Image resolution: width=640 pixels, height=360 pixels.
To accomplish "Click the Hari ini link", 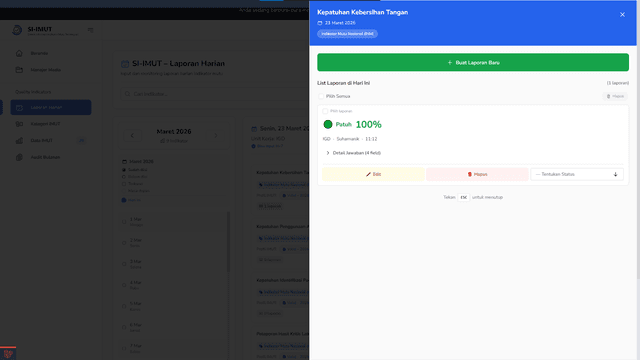I will click(131, 200).
